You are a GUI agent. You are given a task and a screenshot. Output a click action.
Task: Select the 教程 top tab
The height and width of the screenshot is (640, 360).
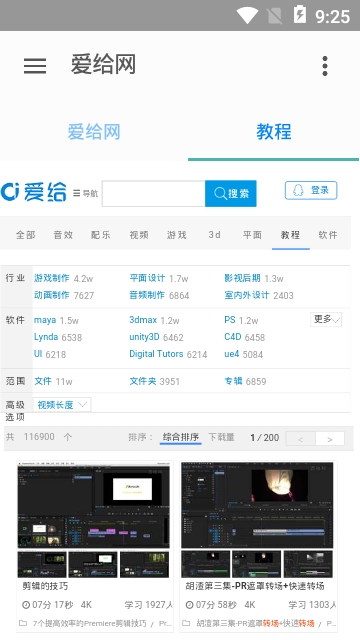pyautogui.click(x=273, y=132)
